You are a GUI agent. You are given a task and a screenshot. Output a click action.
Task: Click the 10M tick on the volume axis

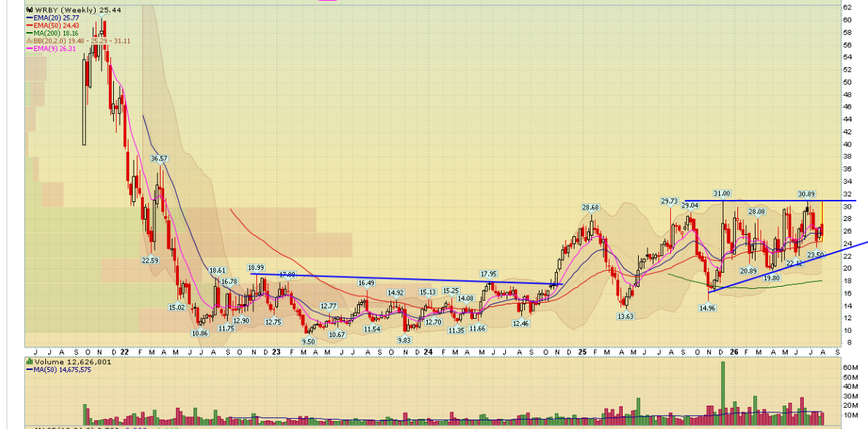point(850,414)
